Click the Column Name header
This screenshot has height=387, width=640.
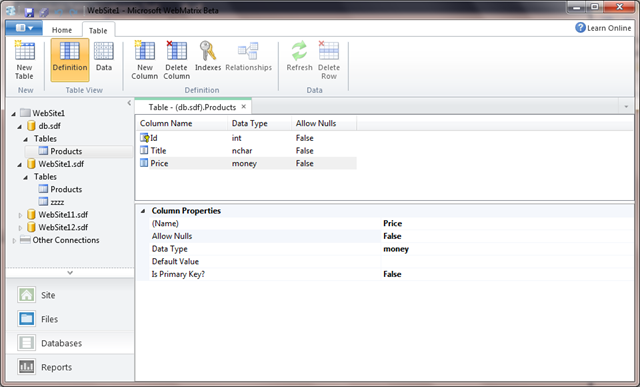coord(182,123)
